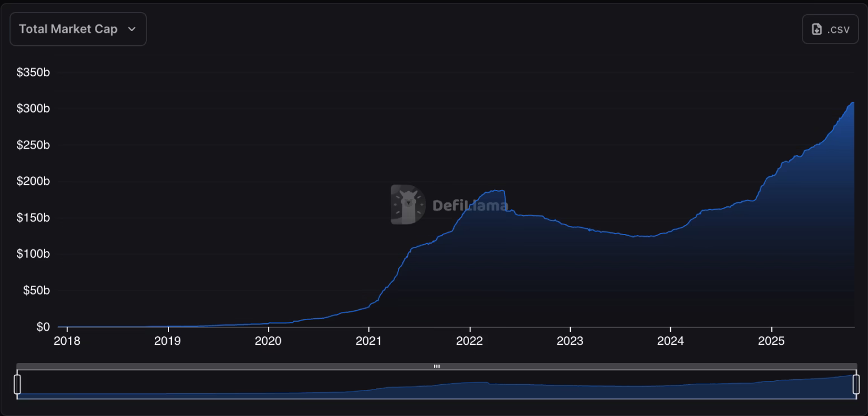Click the DefiLlama watermark text
868x416 pixels.
pos(470,206)
